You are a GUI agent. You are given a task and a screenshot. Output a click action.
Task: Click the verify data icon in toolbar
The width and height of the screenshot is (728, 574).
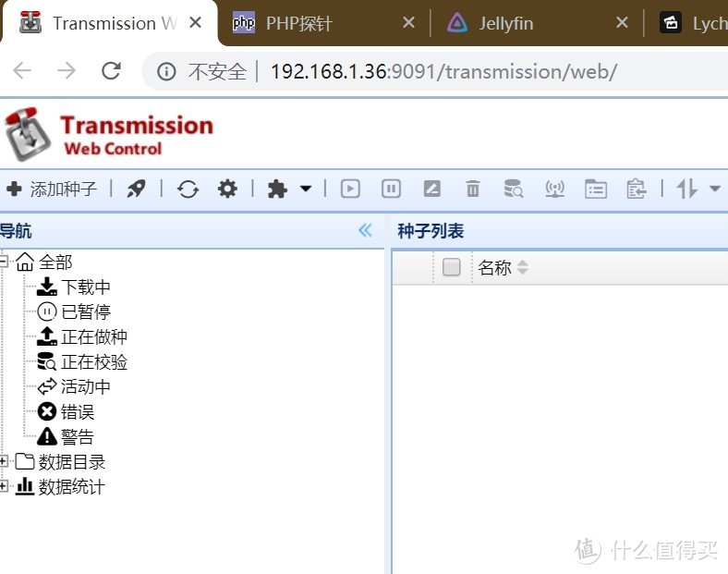(514, 189)
